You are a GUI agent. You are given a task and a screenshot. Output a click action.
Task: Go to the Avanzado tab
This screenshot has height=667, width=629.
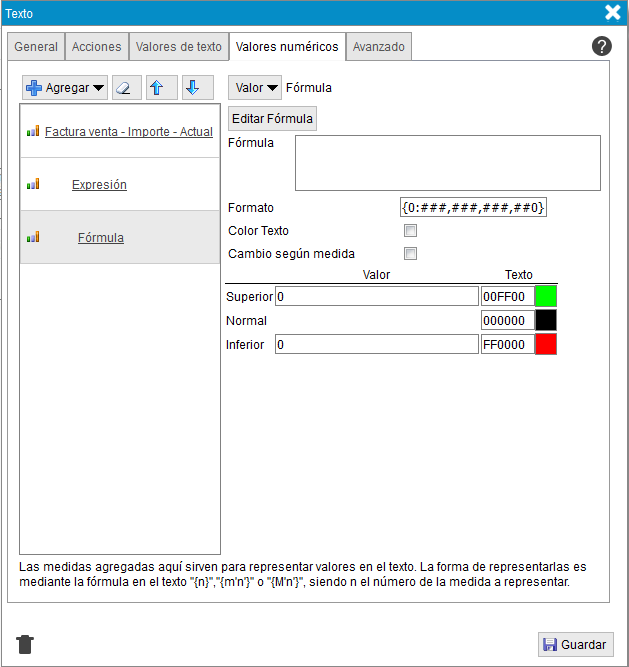(x=379, y=47)
